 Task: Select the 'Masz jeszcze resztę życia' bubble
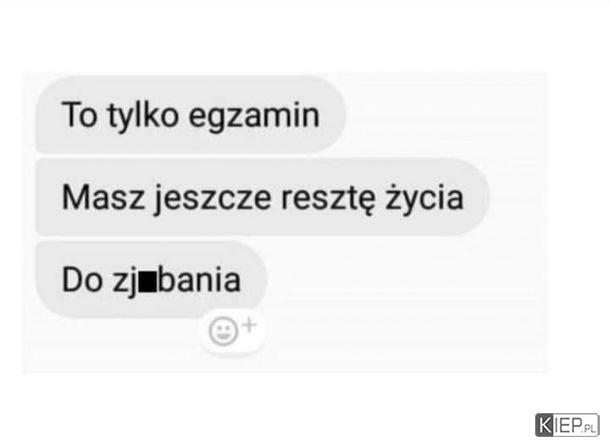tap(262, 197)
